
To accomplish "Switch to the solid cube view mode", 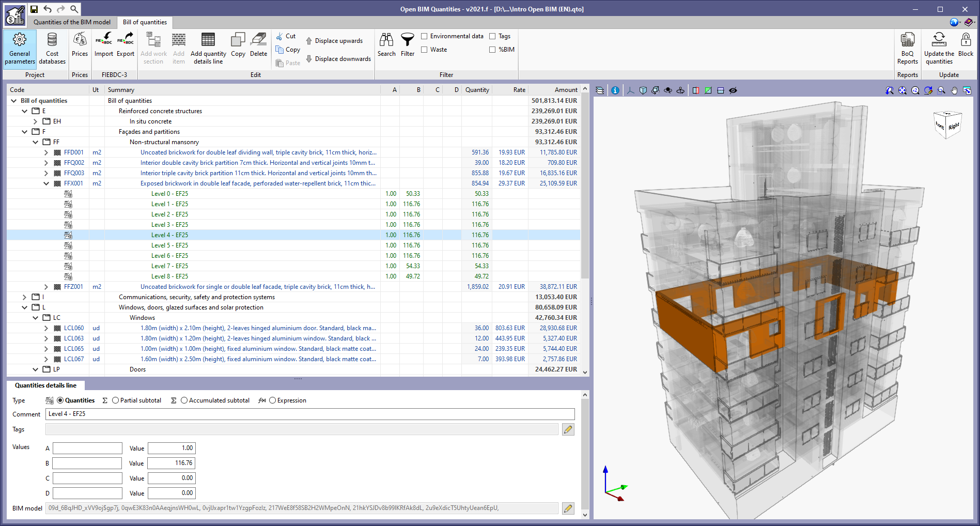I will click(643, 90).
